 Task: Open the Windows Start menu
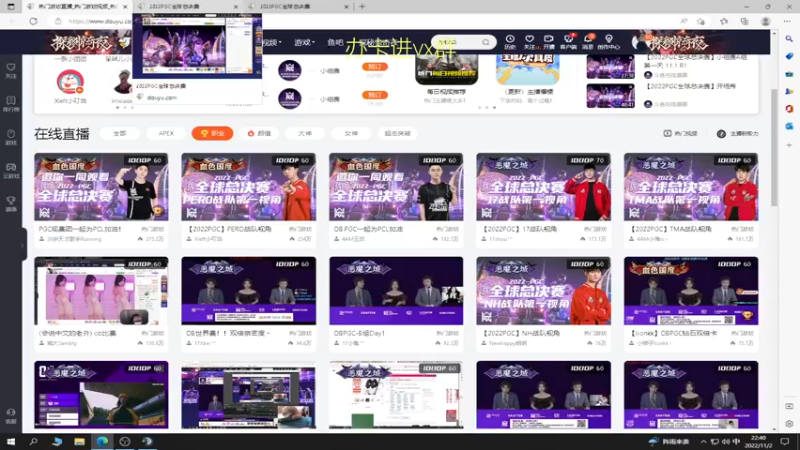pyautogui.click(x=11, y=441)
